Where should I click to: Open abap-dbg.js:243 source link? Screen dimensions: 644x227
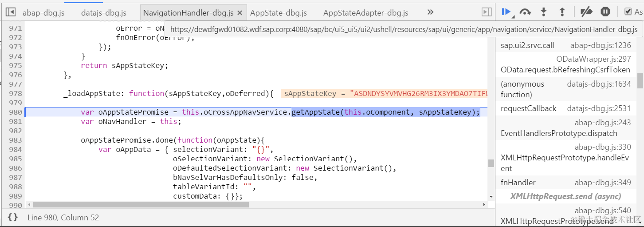(x=603, y=122)
